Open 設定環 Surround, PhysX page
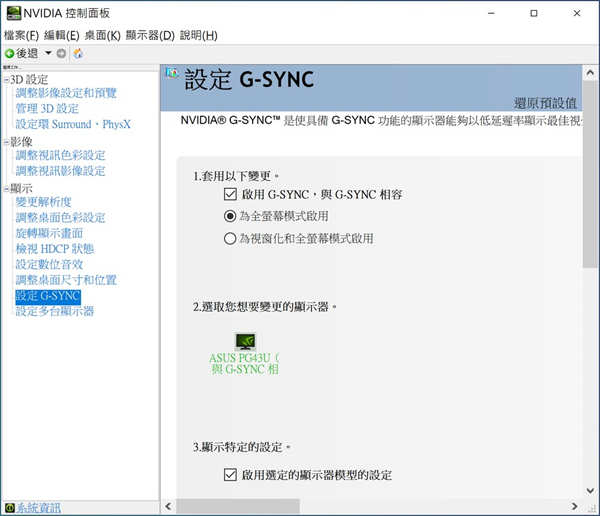600x516 pixels. pyautogui.click(x=73, y=124)
